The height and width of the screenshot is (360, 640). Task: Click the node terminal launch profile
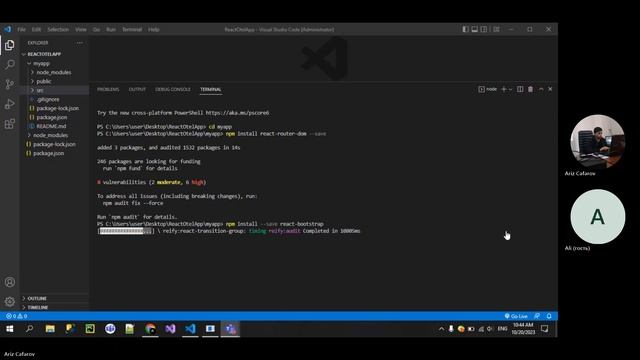(488, 89)
